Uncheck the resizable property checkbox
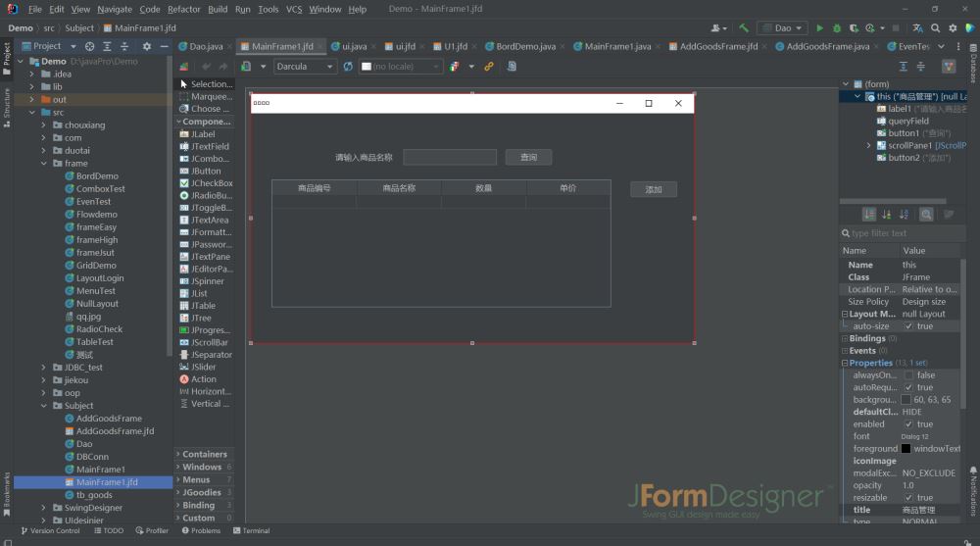 tap(908, 498)
